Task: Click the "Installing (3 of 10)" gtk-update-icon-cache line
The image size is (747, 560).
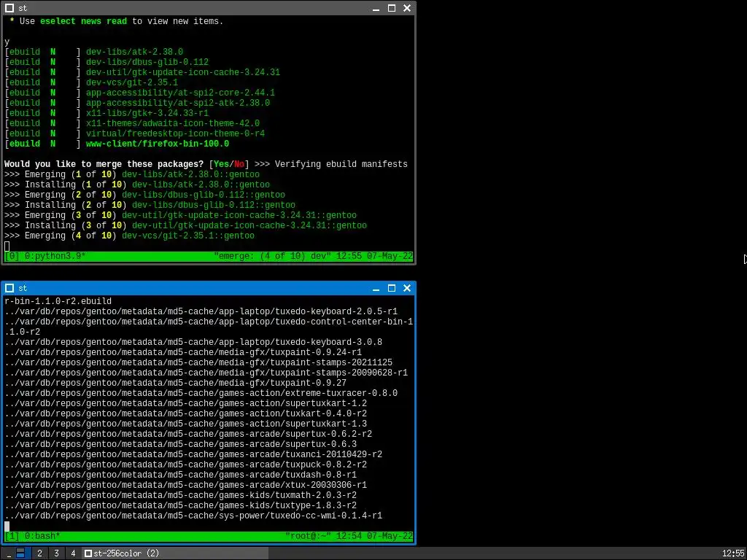Action: coord(186,226)
